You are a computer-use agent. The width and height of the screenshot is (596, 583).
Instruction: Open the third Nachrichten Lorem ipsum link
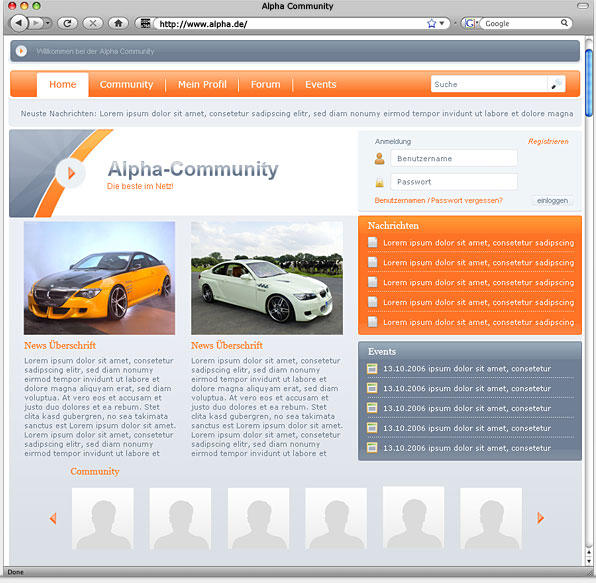tap(479, 282)
